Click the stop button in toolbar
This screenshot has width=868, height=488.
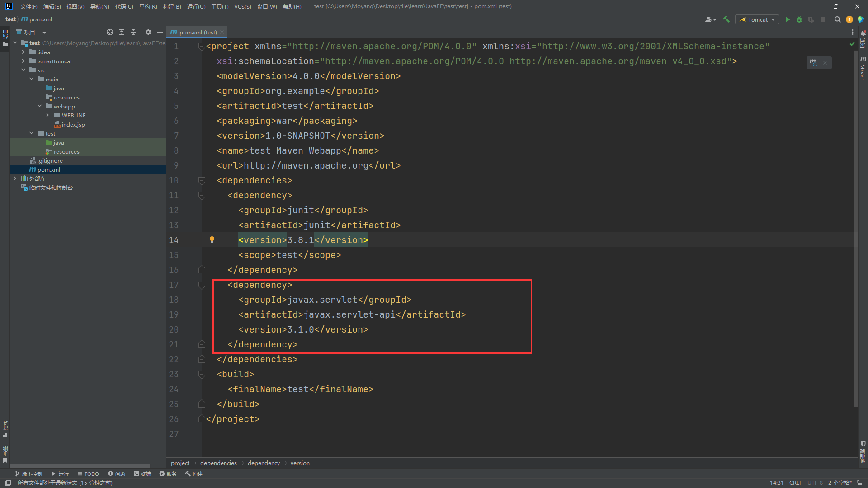tap(823, 19)
